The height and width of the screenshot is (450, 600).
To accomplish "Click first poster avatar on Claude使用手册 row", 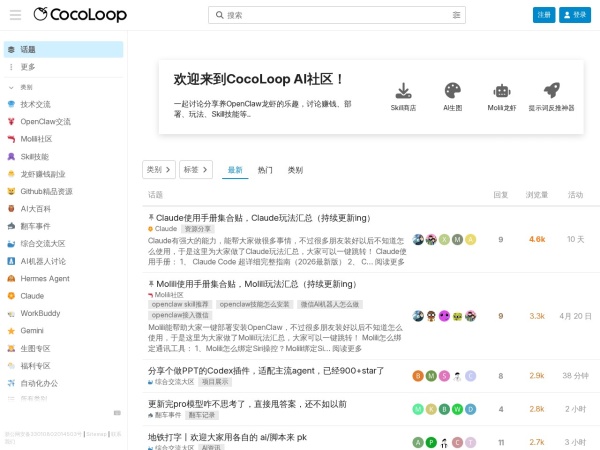I will [x=418, y=240].
